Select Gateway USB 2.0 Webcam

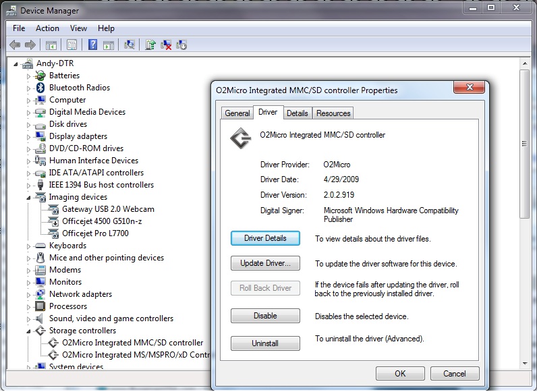[108, 209]
